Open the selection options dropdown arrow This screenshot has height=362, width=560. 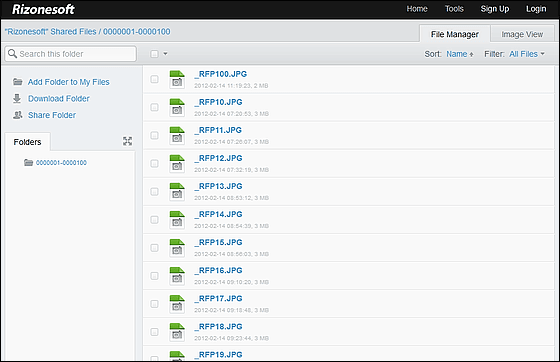coord(165,54)
